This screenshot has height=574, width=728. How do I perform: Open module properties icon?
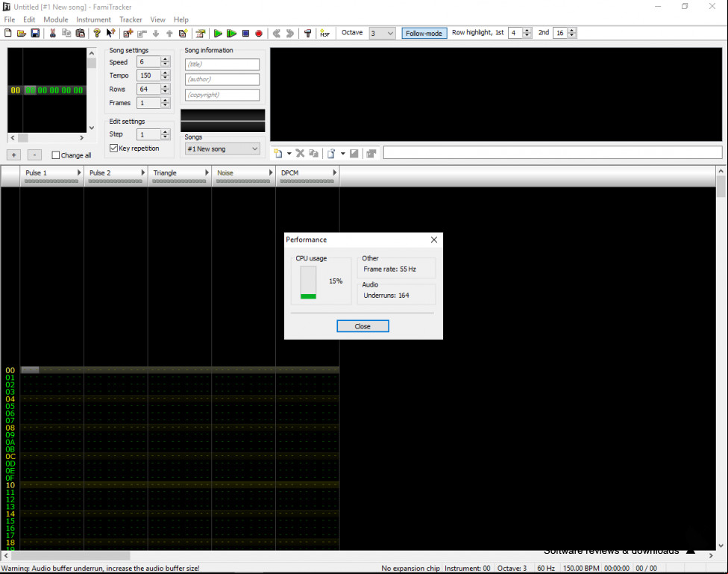point(201,33)
